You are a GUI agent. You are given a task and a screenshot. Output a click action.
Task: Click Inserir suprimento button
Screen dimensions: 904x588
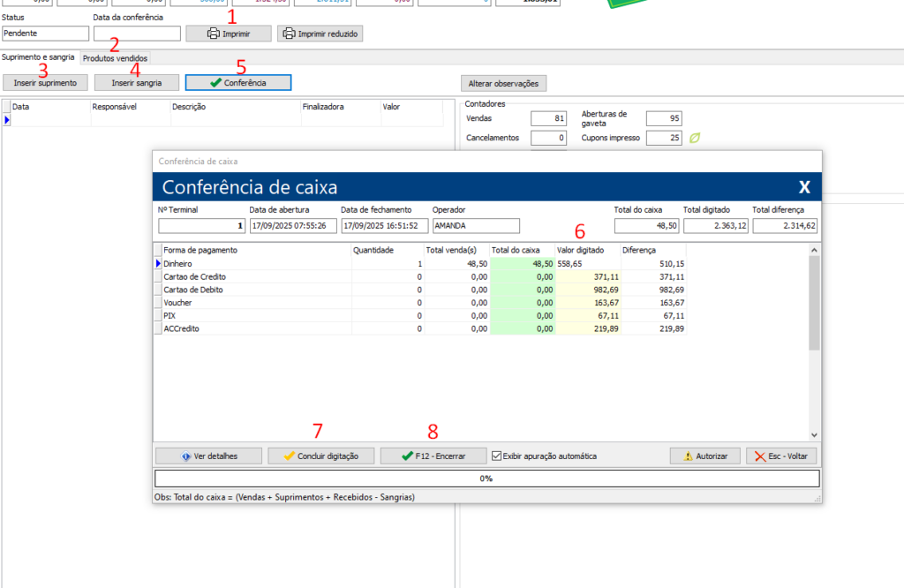tap(45, 83)
